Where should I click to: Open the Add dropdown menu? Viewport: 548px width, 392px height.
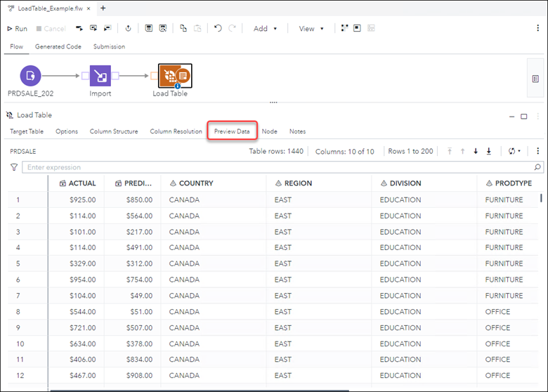[x=266, y=29]
